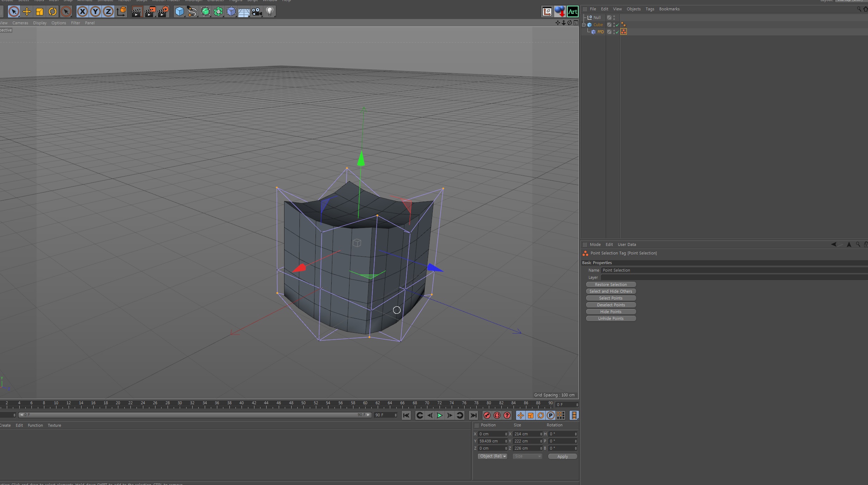Click the current frame field showing 0 F

point(567,405)
